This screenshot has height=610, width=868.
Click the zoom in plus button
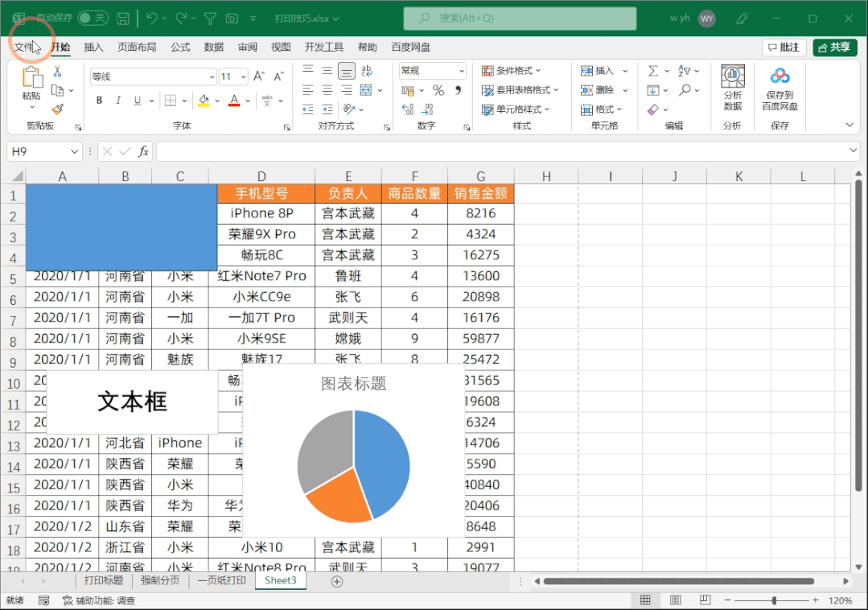(x=816, y=600)
